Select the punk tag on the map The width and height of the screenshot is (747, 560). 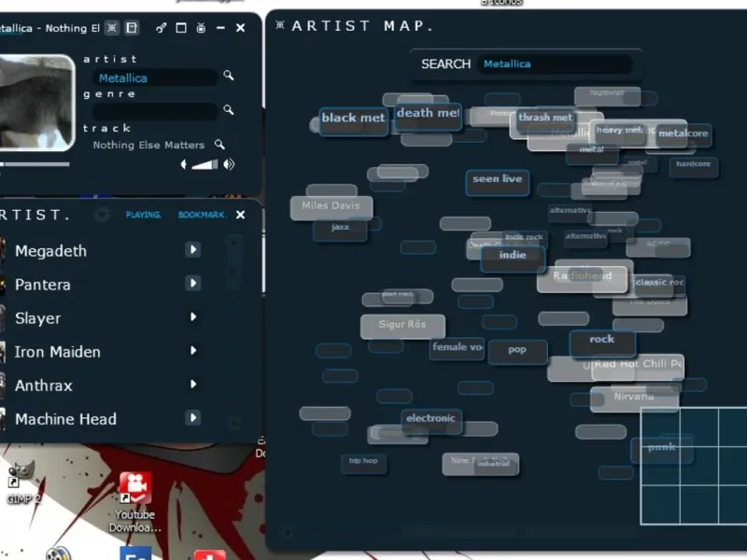662,450
